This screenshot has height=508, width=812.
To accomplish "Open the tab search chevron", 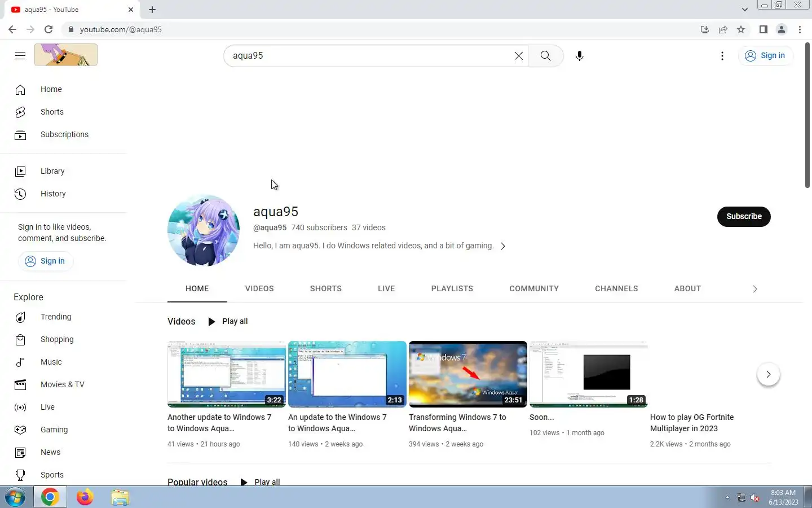I will 744,10.
